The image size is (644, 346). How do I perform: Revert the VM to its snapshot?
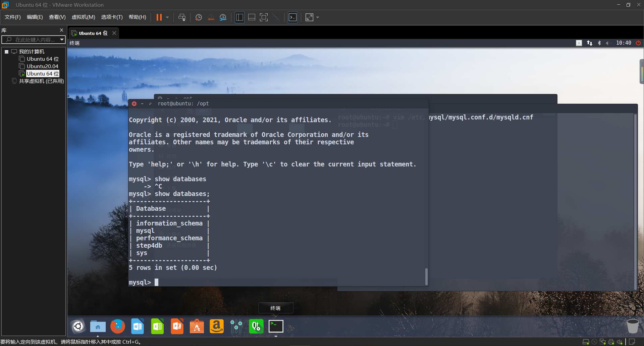(211, 17)
